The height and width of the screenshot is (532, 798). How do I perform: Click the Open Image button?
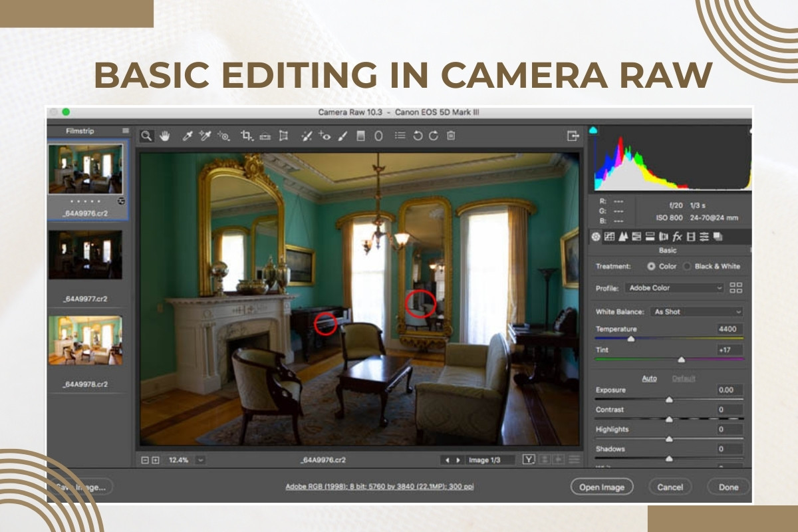[x=602, y=487]
